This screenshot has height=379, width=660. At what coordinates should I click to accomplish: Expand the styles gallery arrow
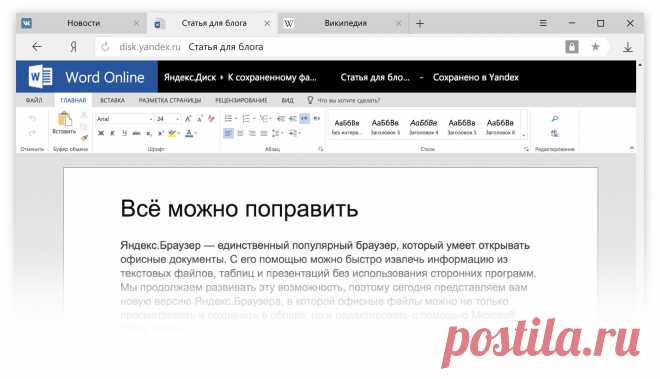(x=524, y=136)
